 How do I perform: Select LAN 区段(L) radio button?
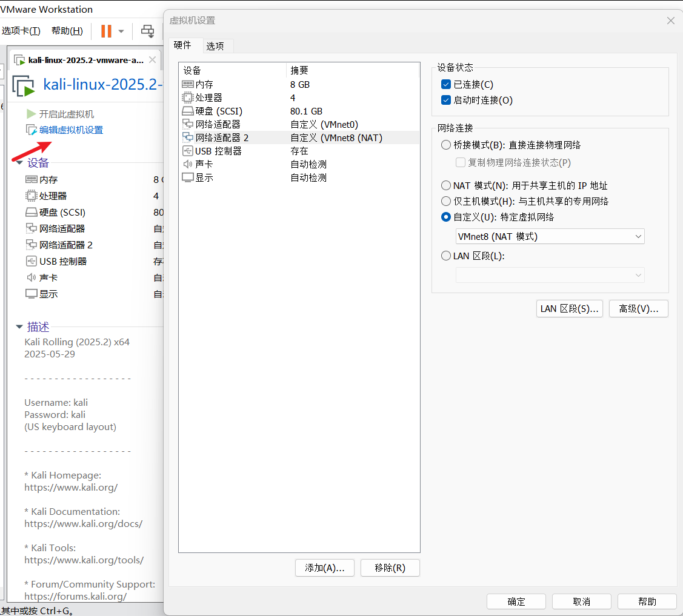point(445,256)
